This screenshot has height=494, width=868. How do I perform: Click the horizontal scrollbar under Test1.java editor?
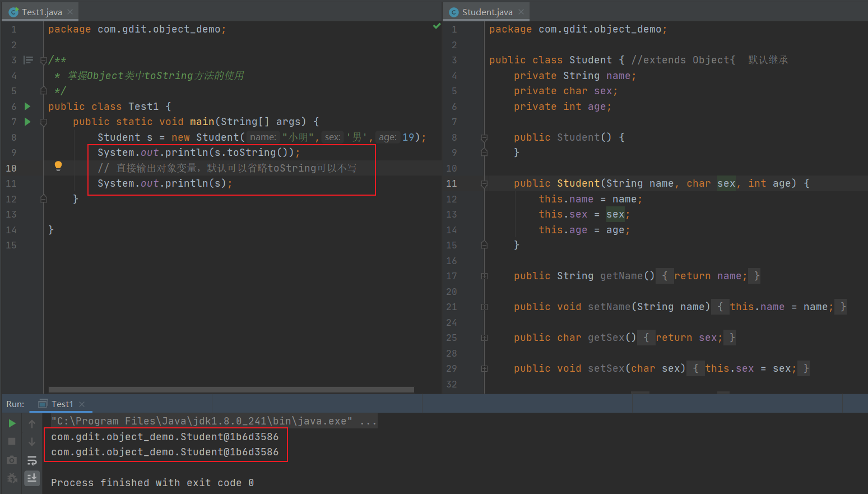pyautogui.click(x=231, y=389)
